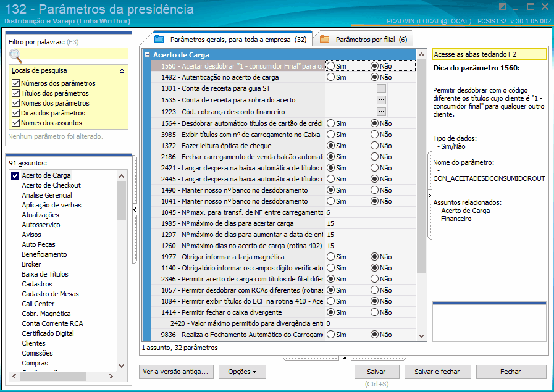The width and height of the screenshot is (554, 392).
Task: Collapse the left panel with splitter arrow
Action: tap(135, 209)
